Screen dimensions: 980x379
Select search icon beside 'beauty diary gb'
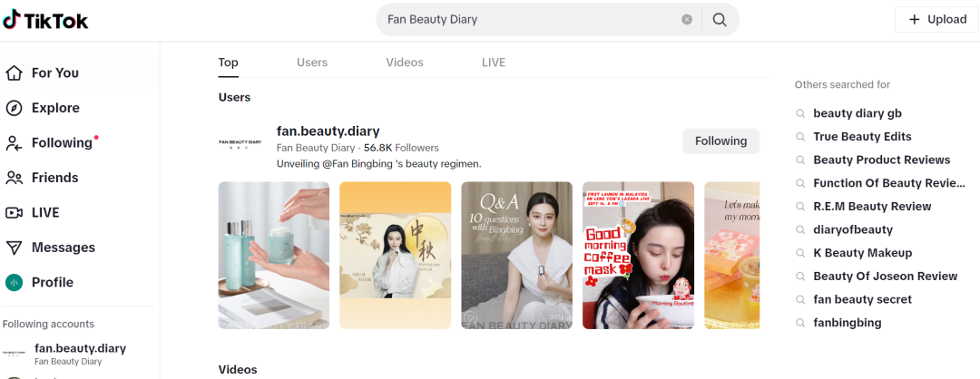click(x=800, y=113)
